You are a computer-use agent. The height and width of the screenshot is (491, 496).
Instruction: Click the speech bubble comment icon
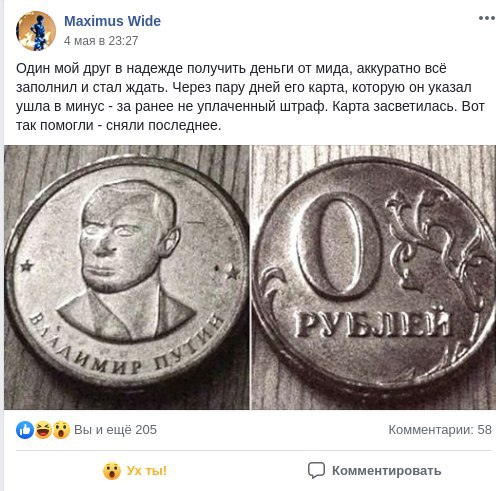pos(316,470)
